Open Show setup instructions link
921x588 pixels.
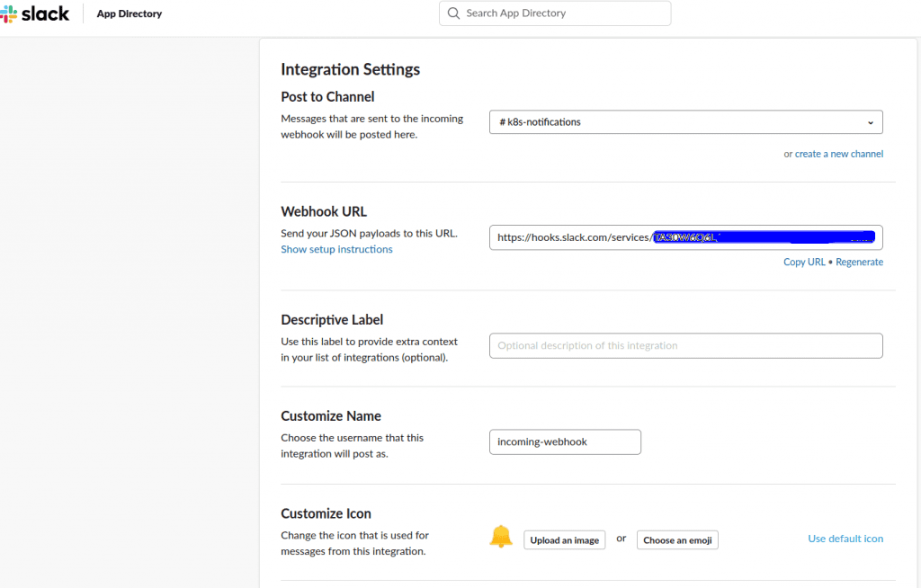(x=336, y=249)
